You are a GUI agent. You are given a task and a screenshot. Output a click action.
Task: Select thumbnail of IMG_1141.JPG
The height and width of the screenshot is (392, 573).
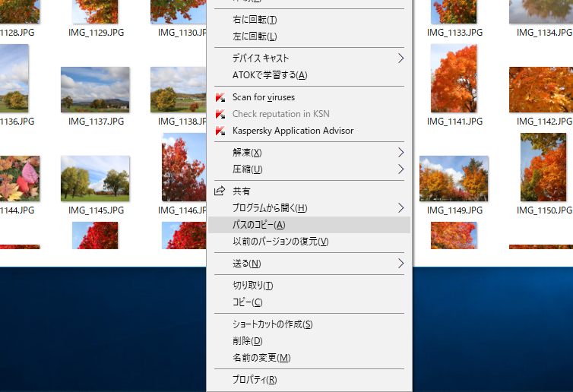454,78
